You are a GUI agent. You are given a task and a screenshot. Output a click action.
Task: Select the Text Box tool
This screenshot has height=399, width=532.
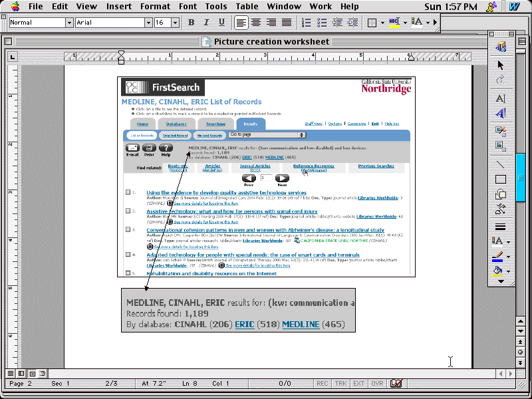pos(501,98)
